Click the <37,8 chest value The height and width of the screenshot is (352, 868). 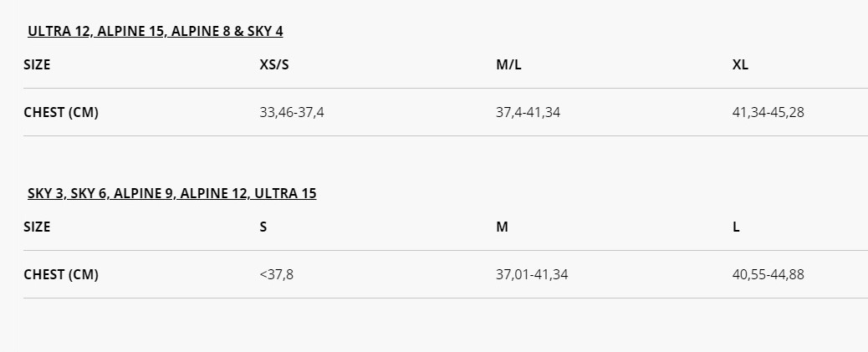pyautogui.click(x=277, y=275)
